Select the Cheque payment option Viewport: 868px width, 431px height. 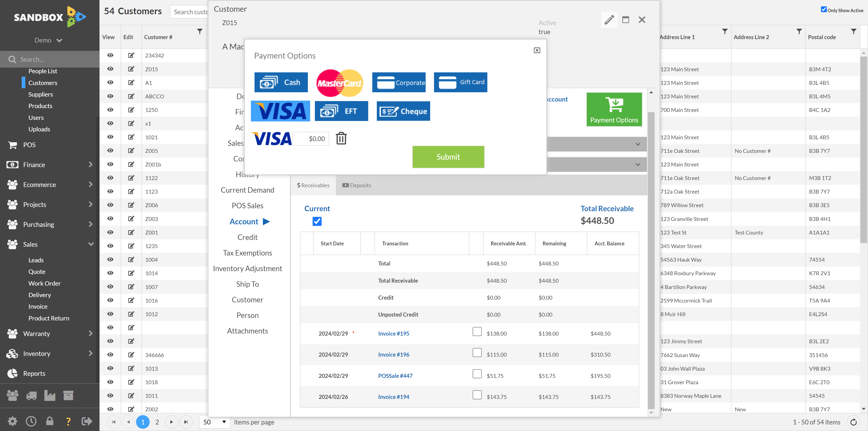coord(403,111)
